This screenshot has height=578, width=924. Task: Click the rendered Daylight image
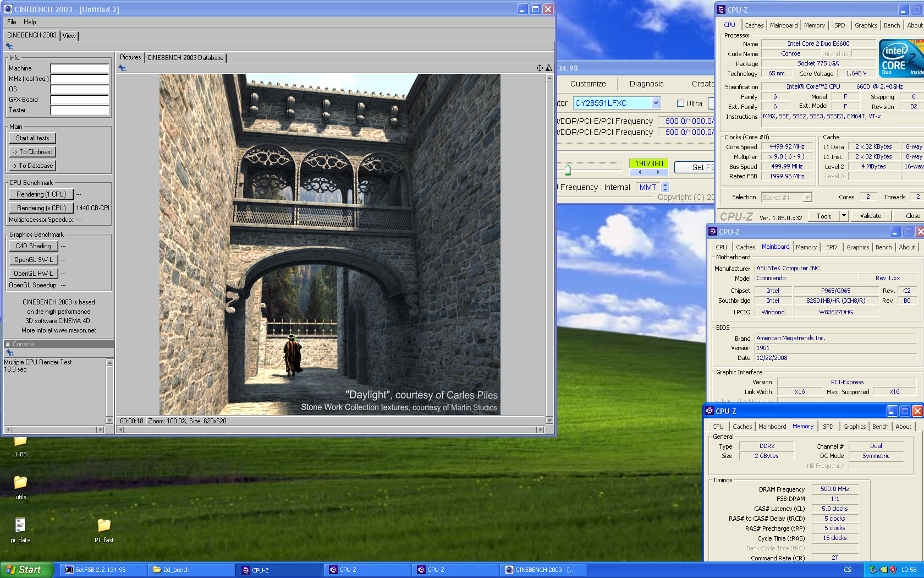(x=330, y=244)
